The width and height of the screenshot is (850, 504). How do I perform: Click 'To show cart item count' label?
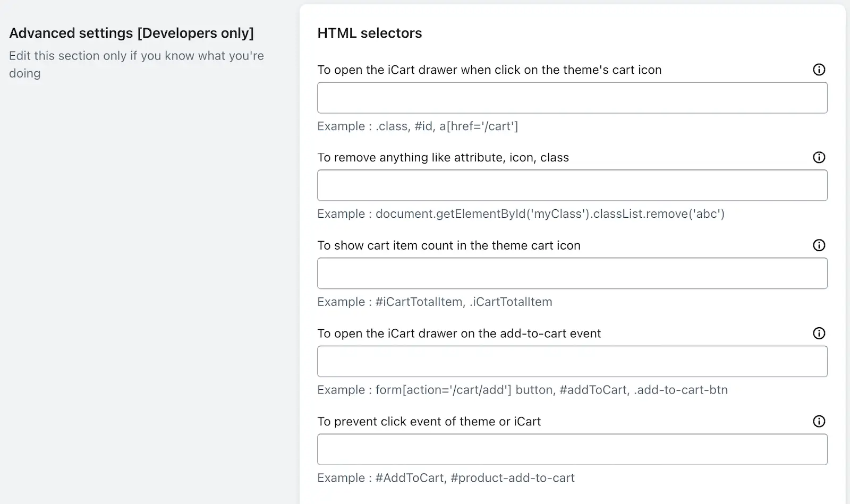click(x=449, y=245)
